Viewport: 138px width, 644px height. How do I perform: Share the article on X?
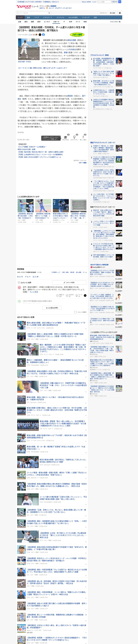coord(40,35)
